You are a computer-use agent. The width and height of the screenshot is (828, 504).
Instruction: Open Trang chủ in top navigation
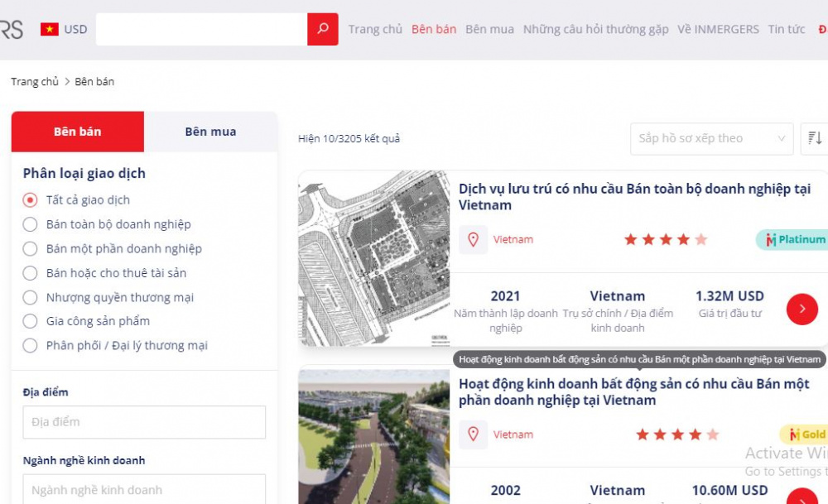coord(375,30)
